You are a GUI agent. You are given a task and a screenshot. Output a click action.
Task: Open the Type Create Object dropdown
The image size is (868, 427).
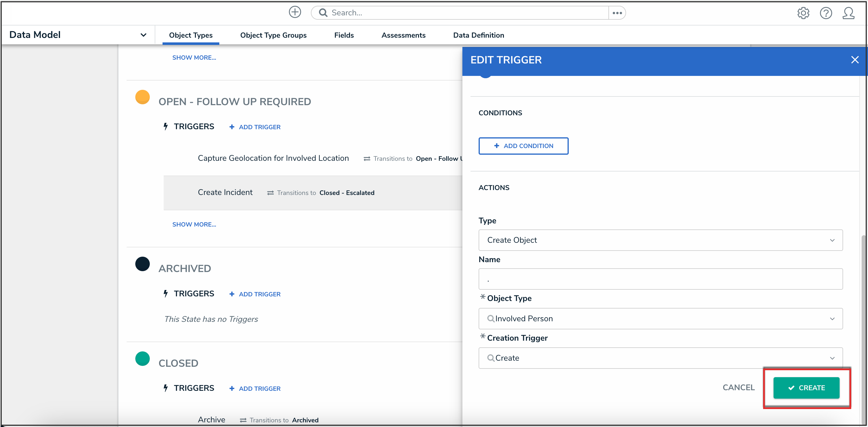[660, 240]
